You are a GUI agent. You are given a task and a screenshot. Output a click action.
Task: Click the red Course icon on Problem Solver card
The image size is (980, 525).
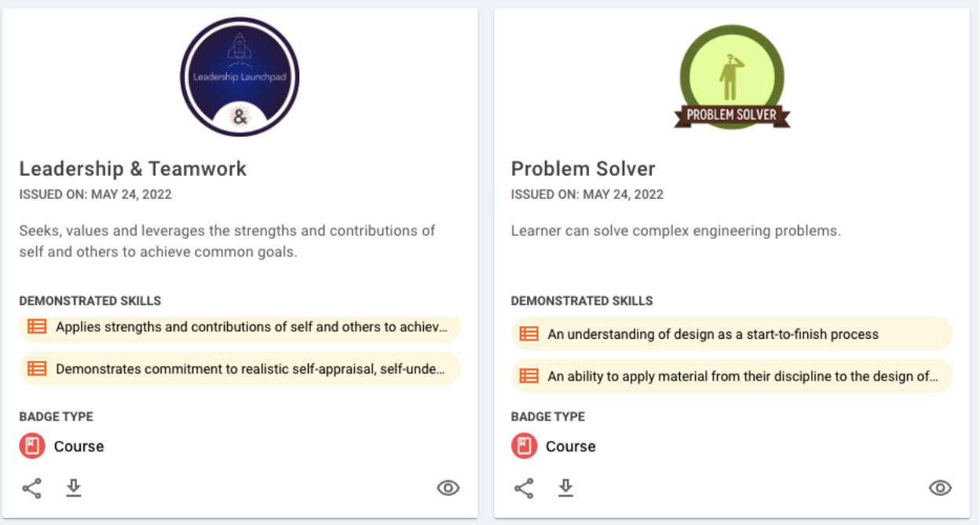525,446
